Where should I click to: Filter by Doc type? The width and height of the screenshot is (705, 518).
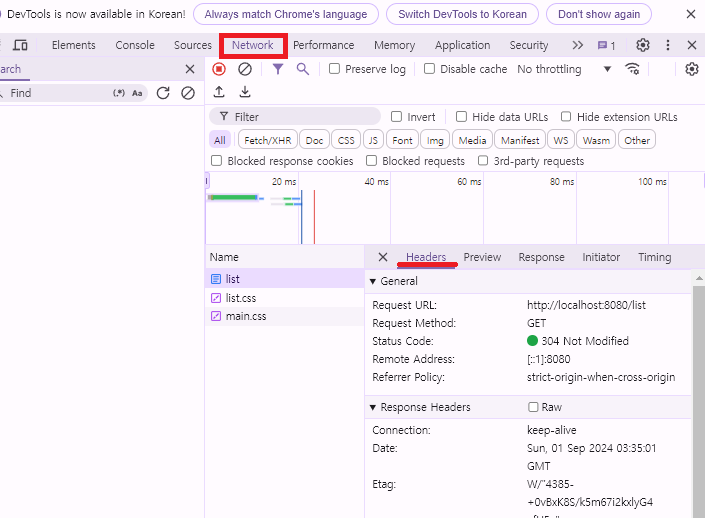click(x=314, y=140)
